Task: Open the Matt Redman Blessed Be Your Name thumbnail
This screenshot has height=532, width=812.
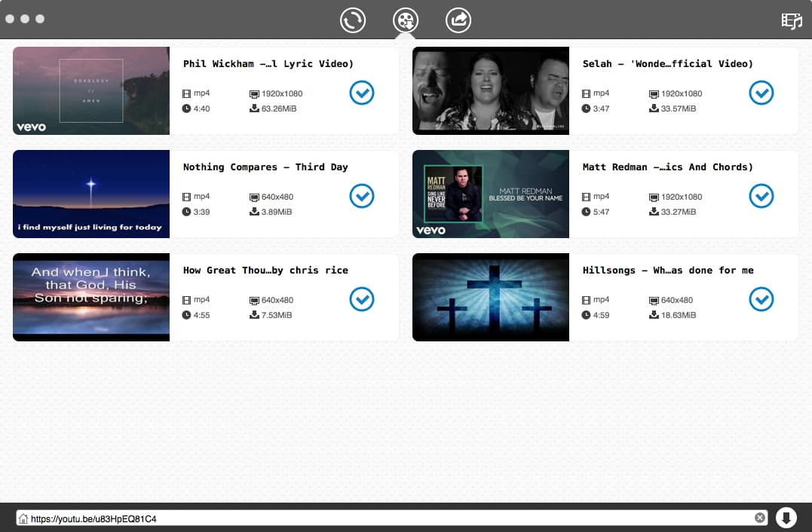Action: coord(490,194)
